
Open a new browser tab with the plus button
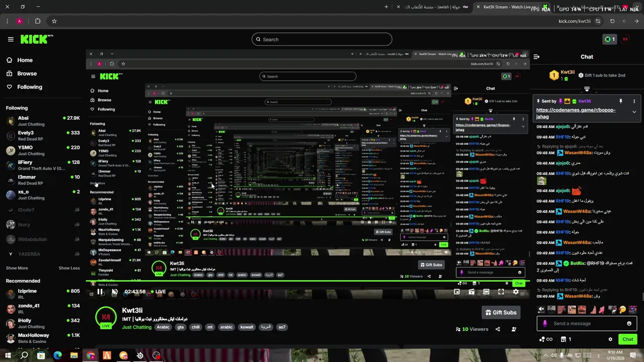pos(386,7)
